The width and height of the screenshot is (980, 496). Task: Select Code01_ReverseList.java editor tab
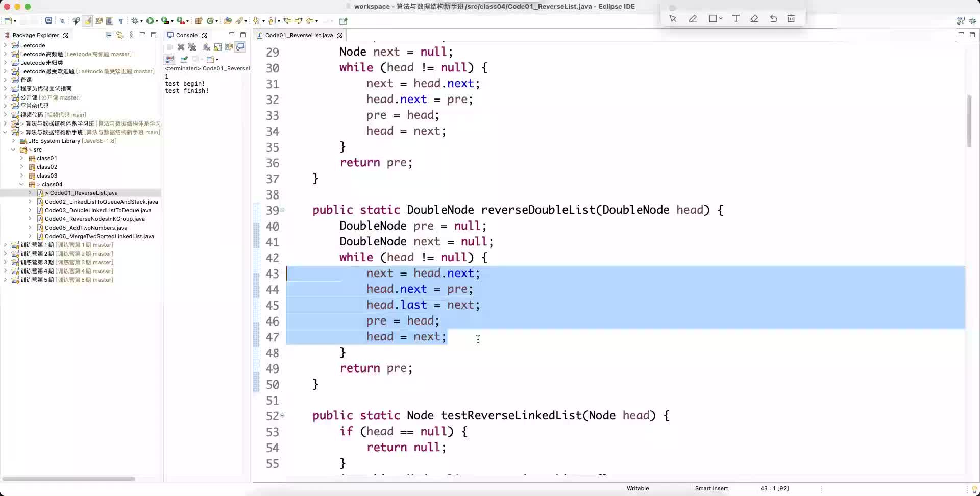click(x=299, y=35)
